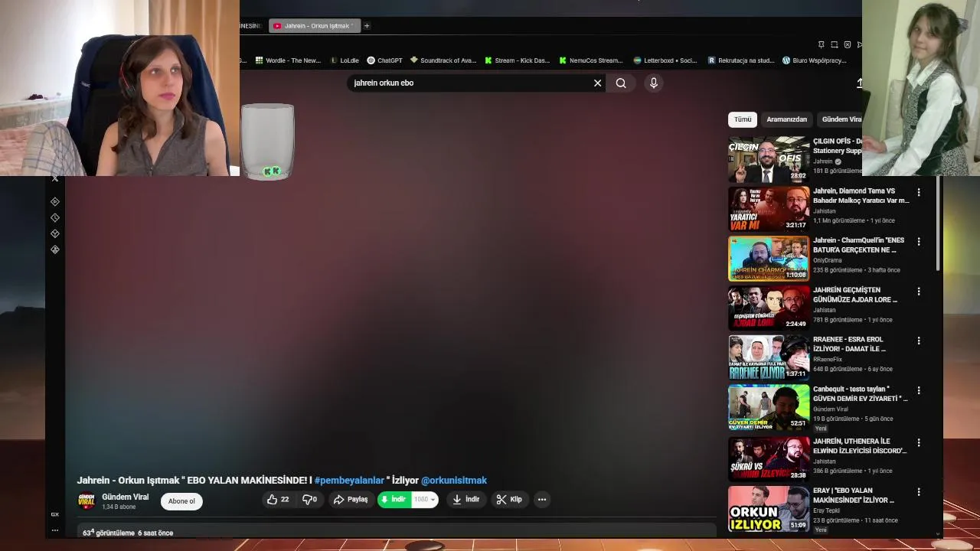Start voice search with microphone icon
980x551 pixels.
coord(654,83)
